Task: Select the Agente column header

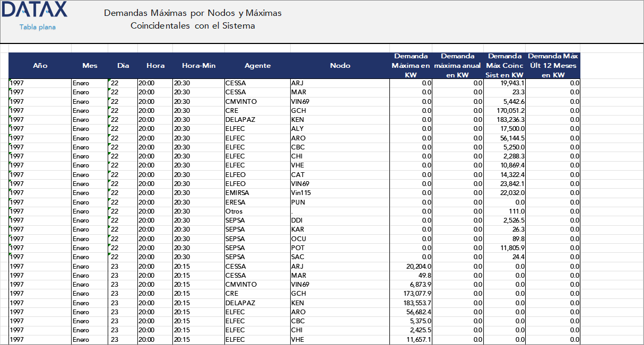Action: pos(258,65)
